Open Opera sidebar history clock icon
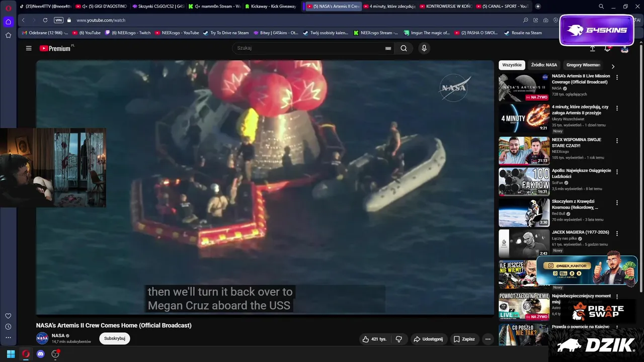The height and width of the screenshot is (362, 644). (x=8, y=326)
